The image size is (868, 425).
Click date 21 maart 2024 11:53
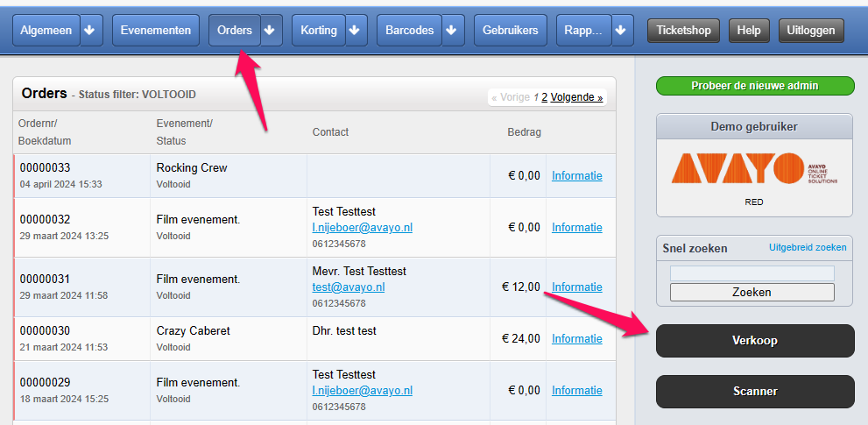pos(64,347)
